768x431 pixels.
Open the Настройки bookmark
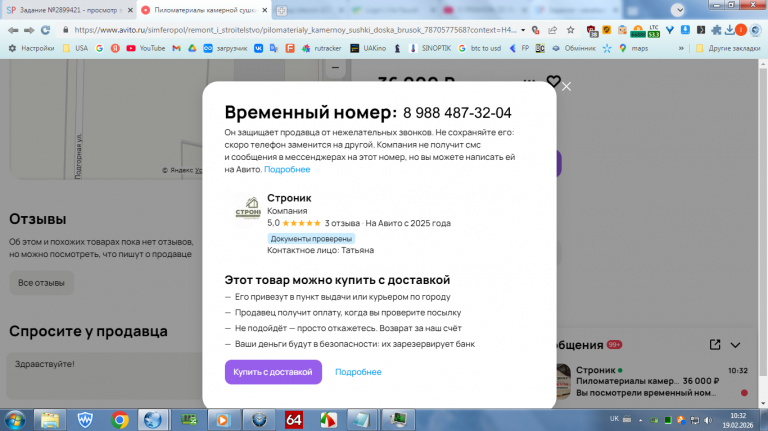(x=31, y=48)
